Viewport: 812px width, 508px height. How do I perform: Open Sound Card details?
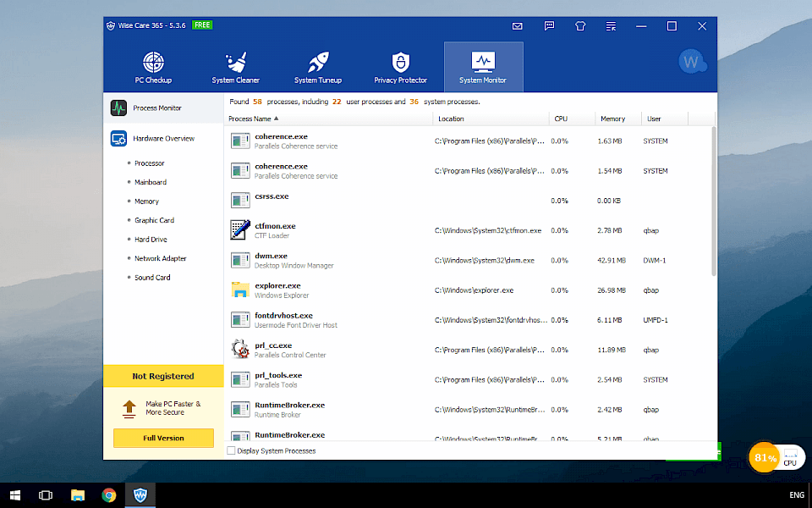(x=152, y=278)
